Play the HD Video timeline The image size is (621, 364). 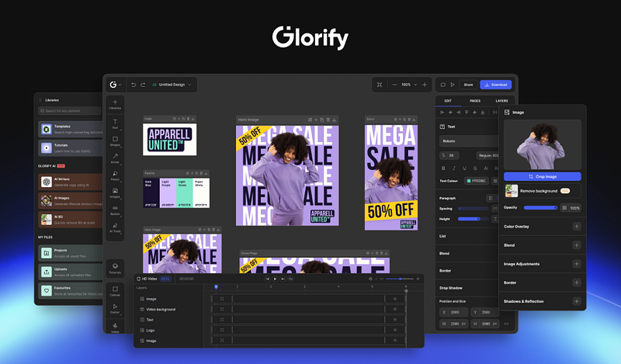click(x=276, y=279)
